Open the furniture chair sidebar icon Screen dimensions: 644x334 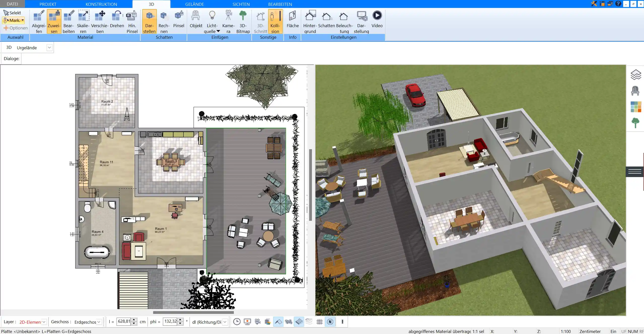click(x=635, y=91)
